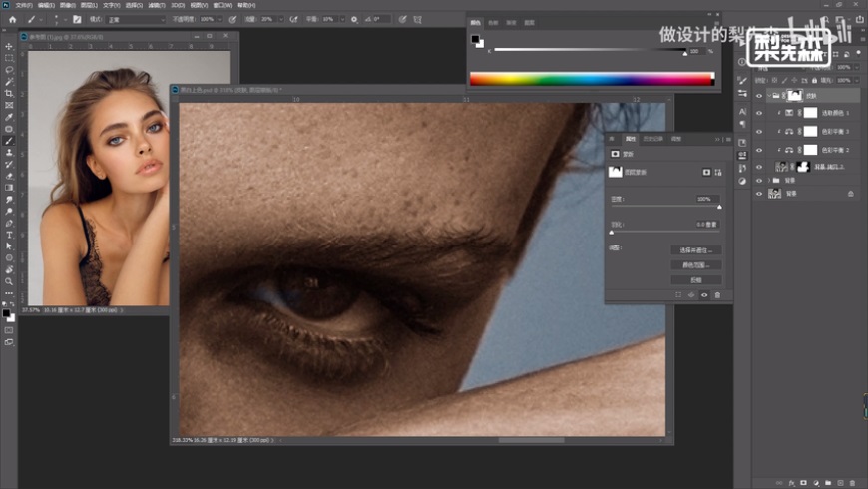Delete mask using trash icon in Properties
Image resolution: width=868 pixels, height=489 pixels.
(x=716, y=295)
